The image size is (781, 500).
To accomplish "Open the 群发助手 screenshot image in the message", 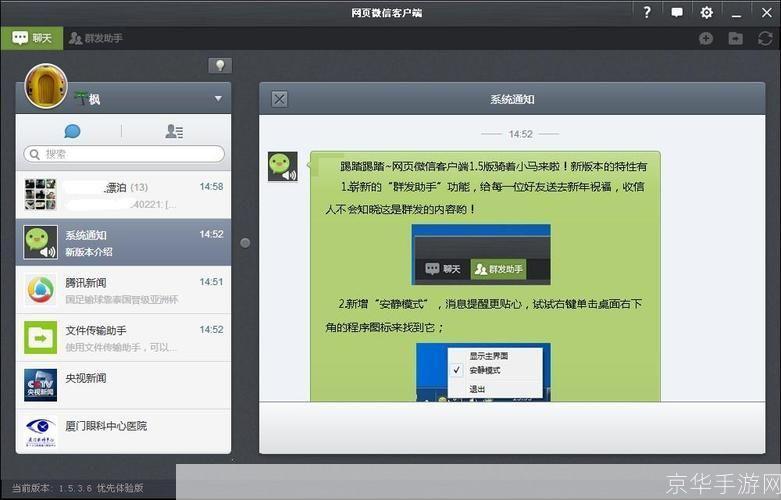I will (481, 254).
